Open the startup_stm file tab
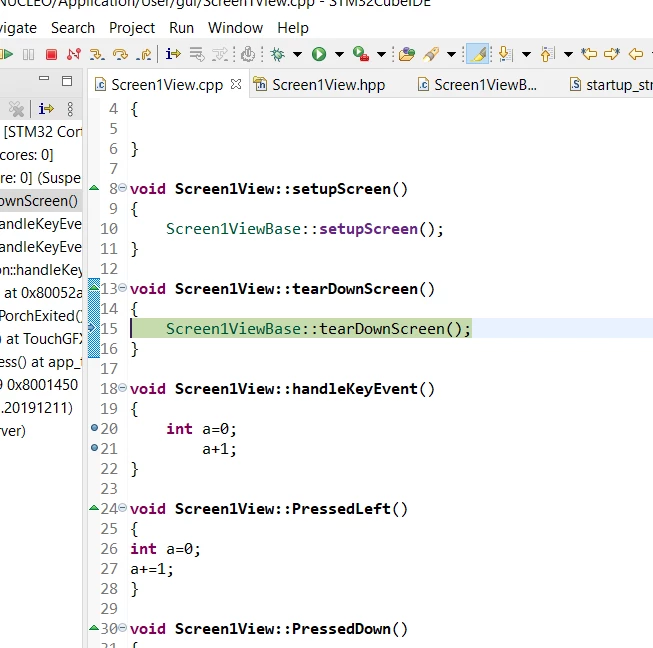This screenshot has width=653, height=648. [x=611, y=85]
